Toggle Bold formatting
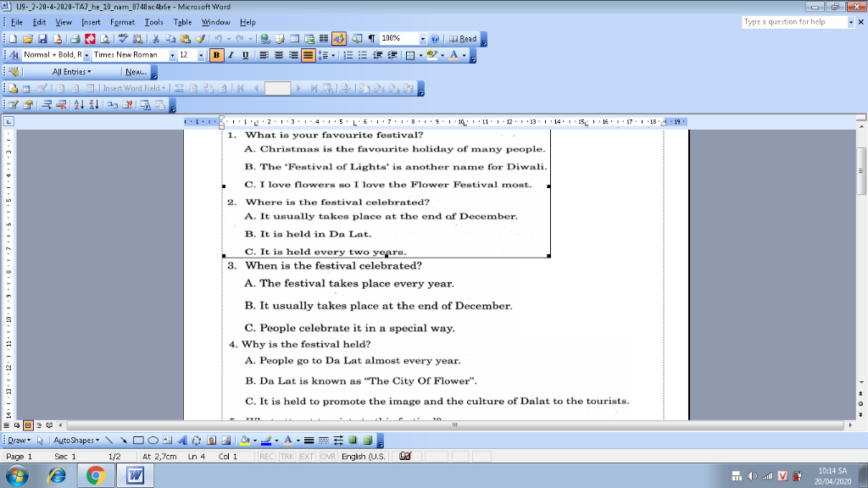 (216, 55)
